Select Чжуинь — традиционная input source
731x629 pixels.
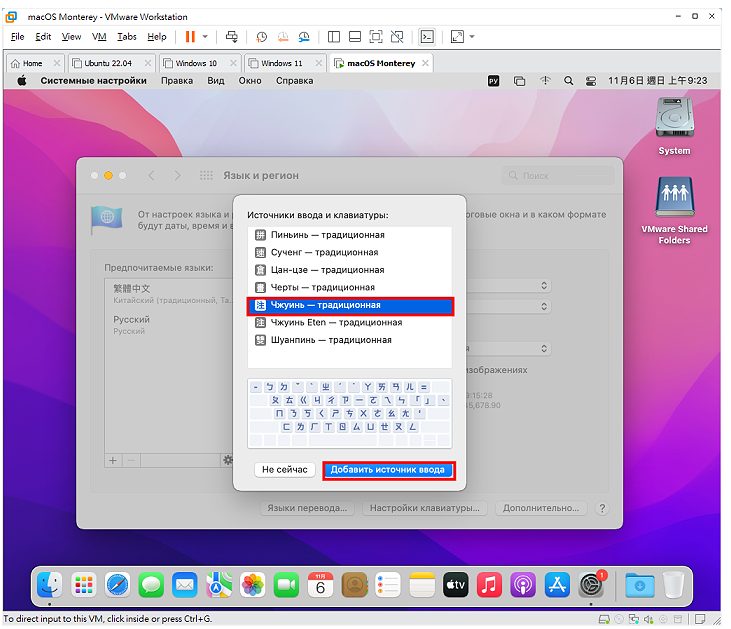point(350,305)
